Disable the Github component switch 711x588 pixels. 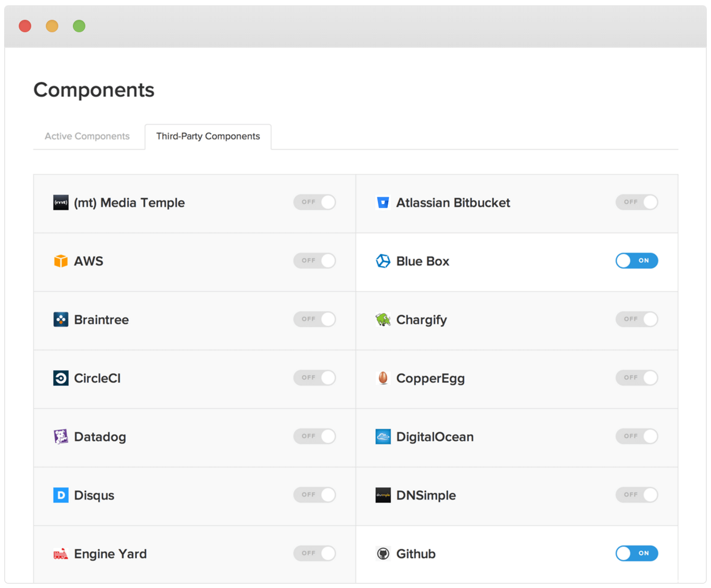(637, 553)
